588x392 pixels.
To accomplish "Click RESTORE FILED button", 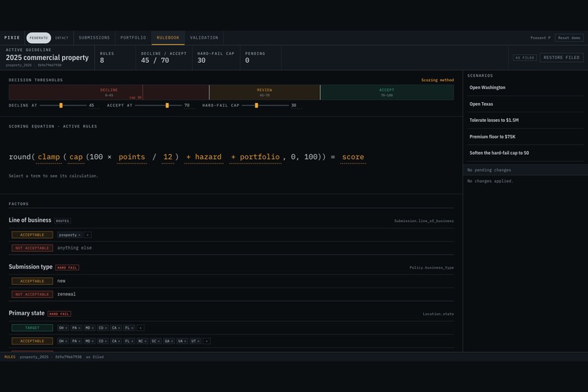I will [562, 58].
